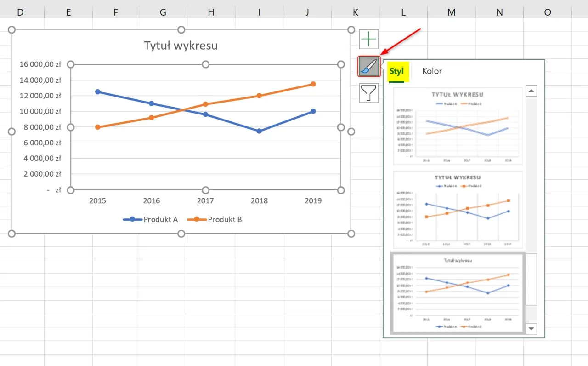Click the 14 000,00 zł axis value
Screen dimensions: 588x366
click(x=40, y=80)
